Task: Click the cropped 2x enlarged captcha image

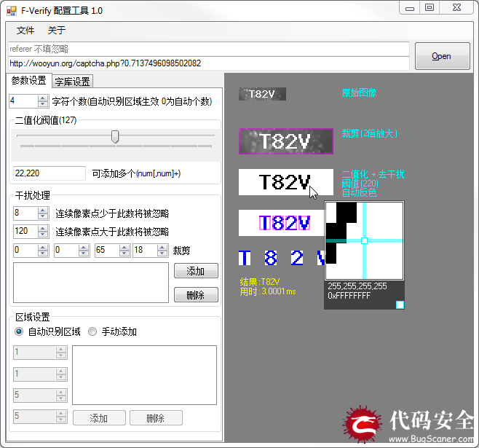Action: tap(286, 141)
